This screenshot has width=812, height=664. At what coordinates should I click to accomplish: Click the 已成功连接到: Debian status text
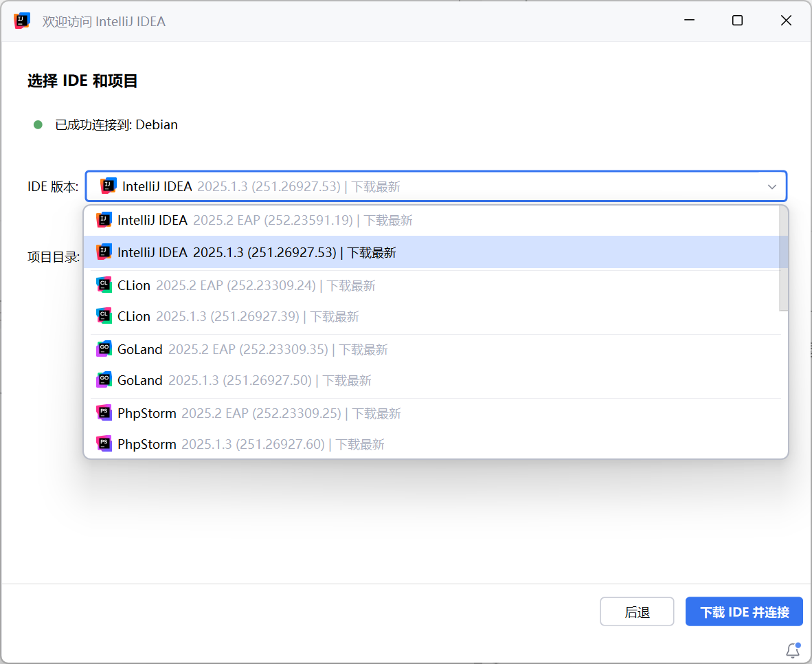pyautogui.click(x=117, y=125)
